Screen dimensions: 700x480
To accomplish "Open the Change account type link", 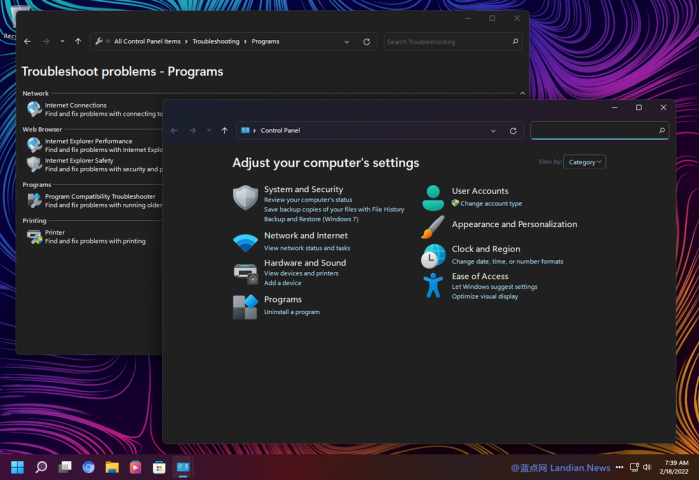I will click(491, 203).
